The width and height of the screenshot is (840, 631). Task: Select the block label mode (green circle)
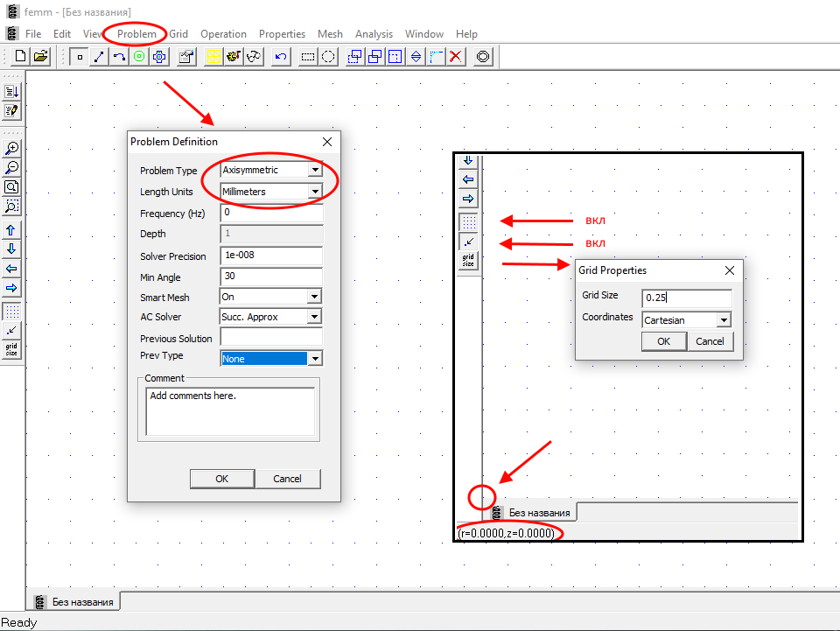point(139,57)
